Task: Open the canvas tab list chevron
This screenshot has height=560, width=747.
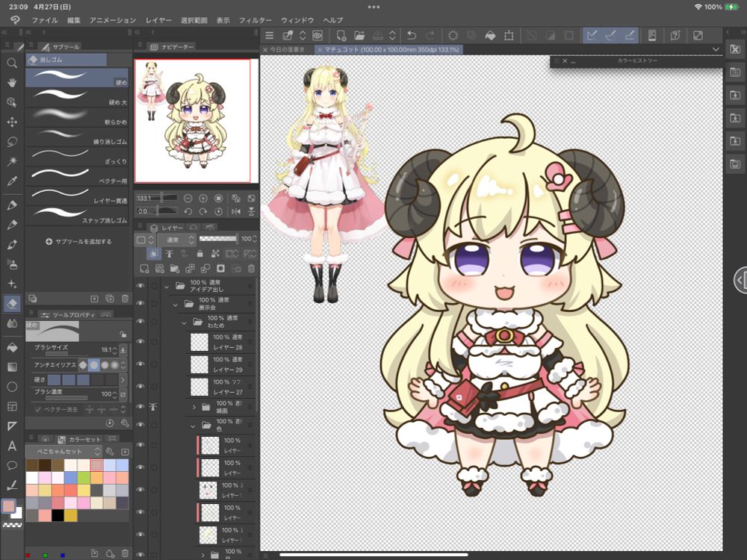Action: (x=716, y=49)
